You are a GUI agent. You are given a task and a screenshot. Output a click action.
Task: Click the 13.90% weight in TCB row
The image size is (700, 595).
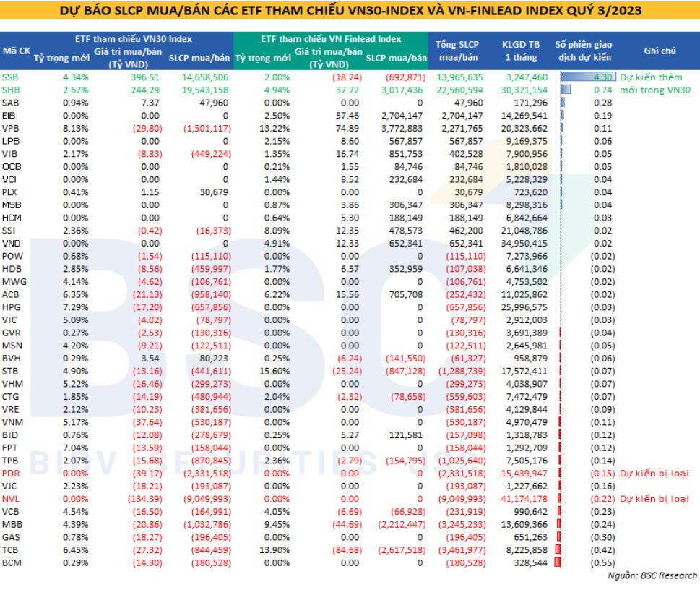[x=275, y=550]
